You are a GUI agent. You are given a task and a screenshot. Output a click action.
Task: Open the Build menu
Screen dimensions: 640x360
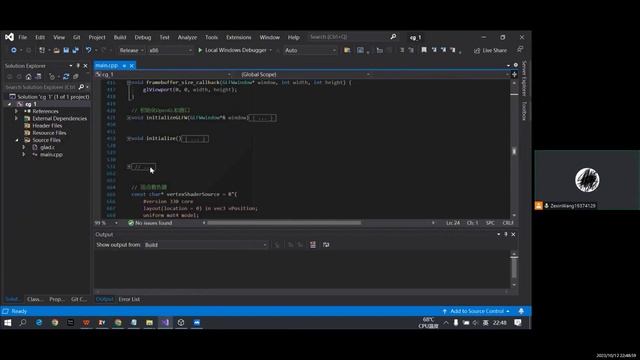[x=120, y=37]
